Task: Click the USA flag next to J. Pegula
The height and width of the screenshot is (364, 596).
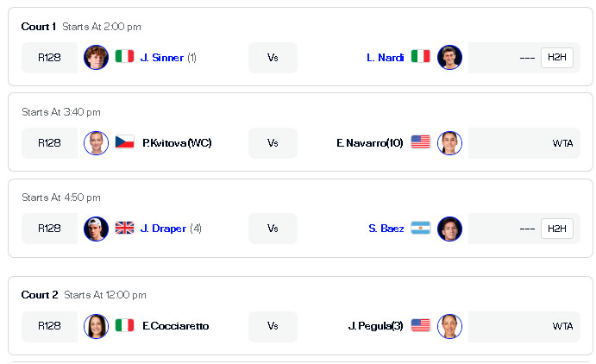Action: (420, 325)
